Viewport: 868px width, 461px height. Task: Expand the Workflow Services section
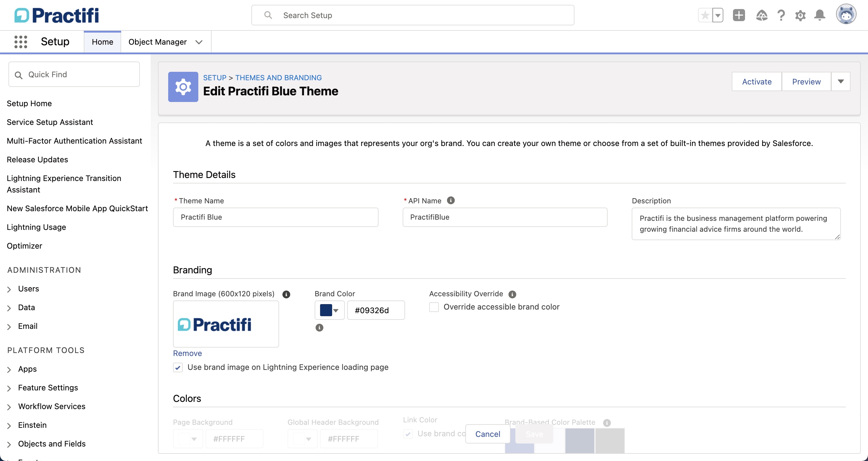[x=9, y=407]
